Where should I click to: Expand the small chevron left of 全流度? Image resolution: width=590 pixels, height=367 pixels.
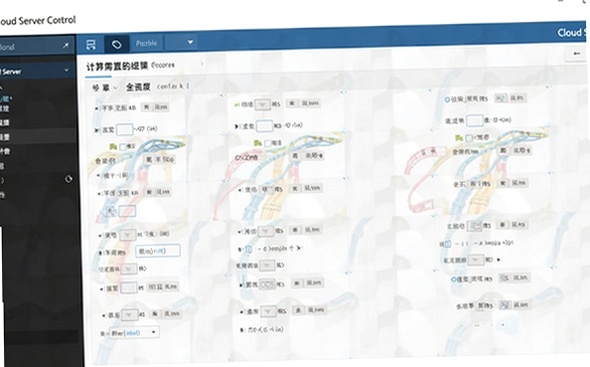click(116, 88)
